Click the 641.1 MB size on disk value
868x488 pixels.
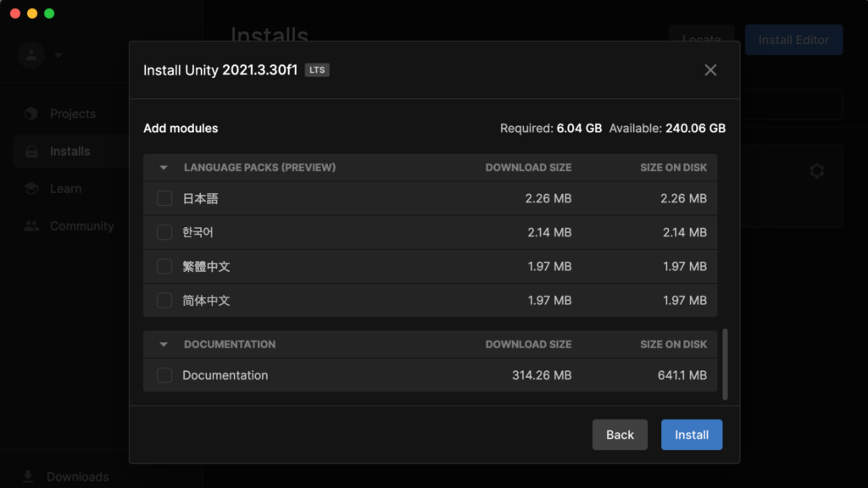(682, 375)
